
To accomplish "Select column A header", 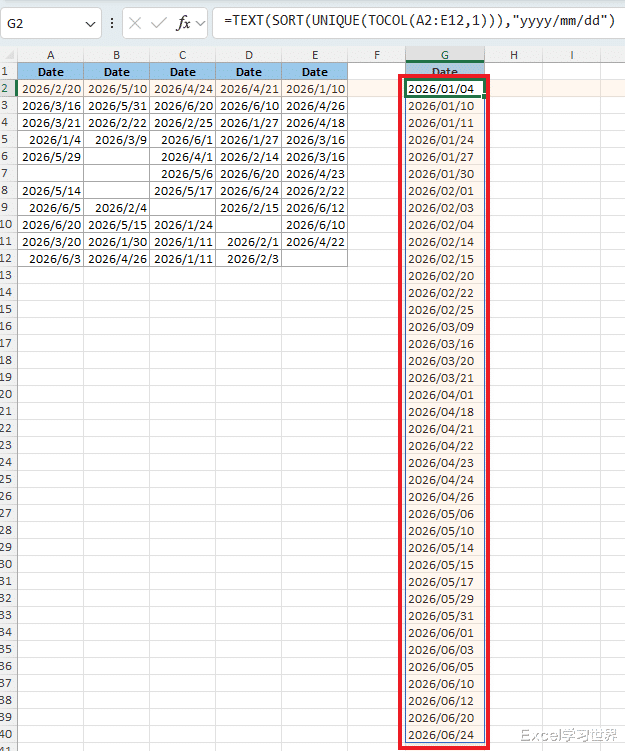I will tap(51, 55).
